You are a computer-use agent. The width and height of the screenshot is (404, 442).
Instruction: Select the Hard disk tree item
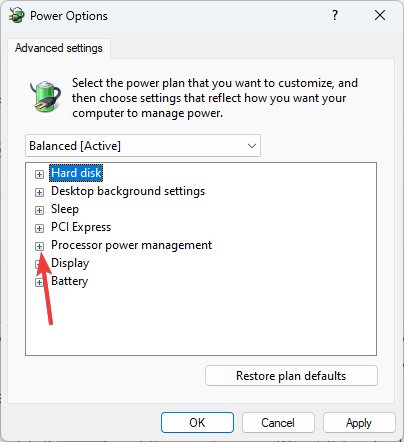76,173
